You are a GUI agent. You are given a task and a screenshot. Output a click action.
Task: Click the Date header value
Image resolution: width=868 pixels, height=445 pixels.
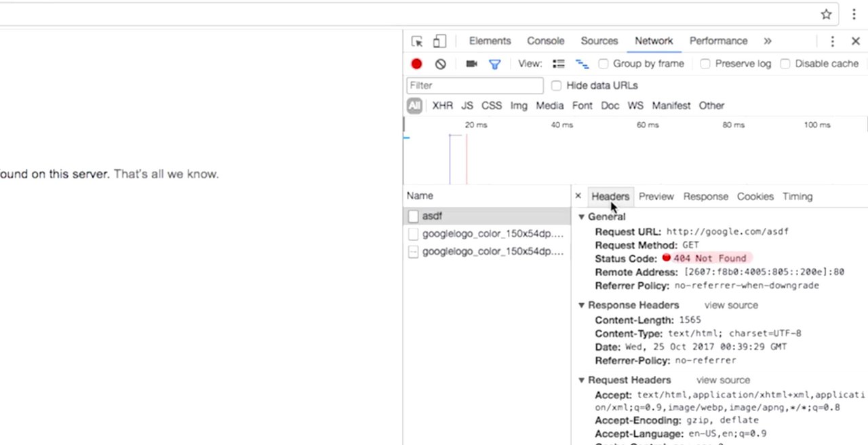(706, 347)
